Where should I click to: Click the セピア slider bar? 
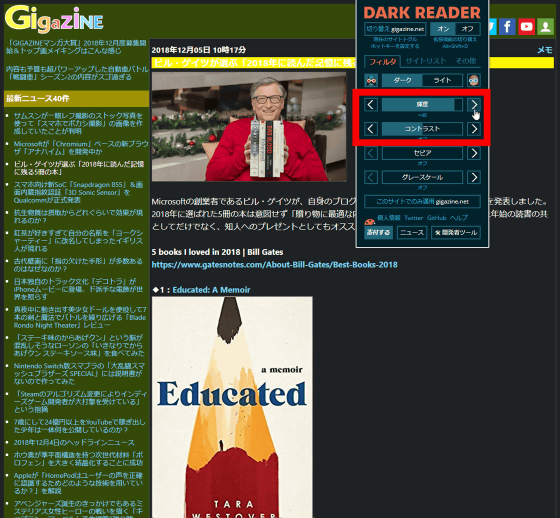click(x=422, y=153)
